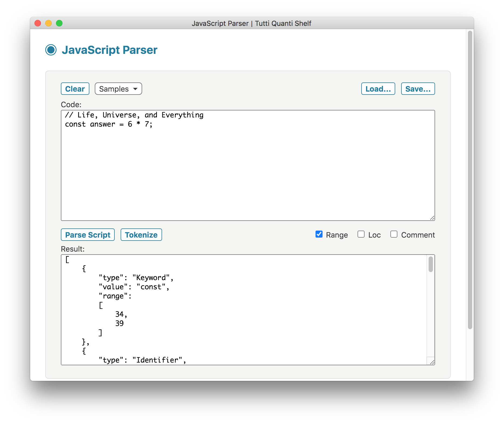Enable the Loc checkbox
This screenshot has height=424, width=504.
pyautogui.click(x=361, y=234)
